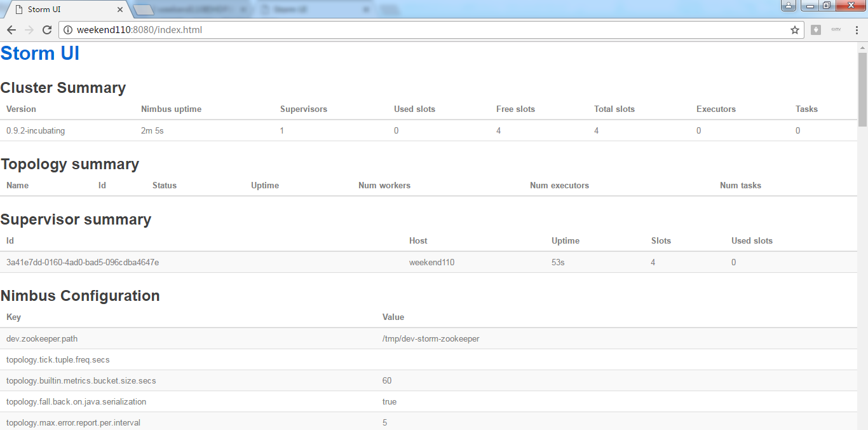Select the topology.tick.tuple.freq.secs key
The image size is (868, 430).
[x=58, y=360]
